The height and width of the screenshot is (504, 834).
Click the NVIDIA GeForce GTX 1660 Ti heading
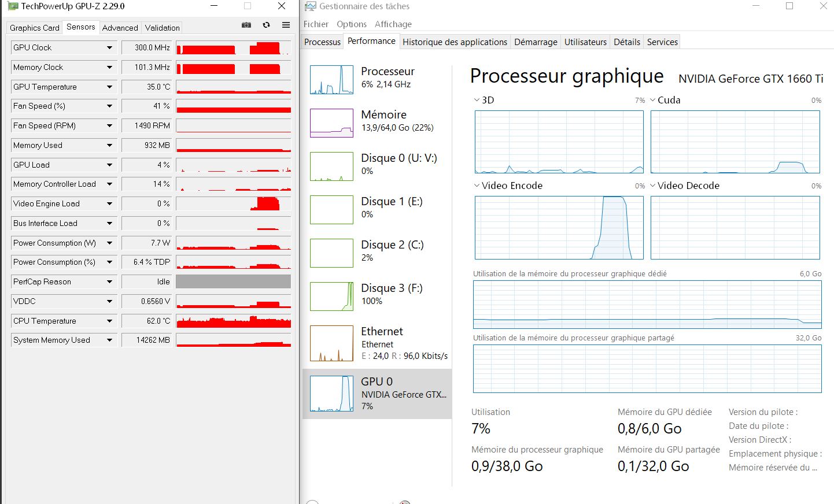tap(751, 79)
